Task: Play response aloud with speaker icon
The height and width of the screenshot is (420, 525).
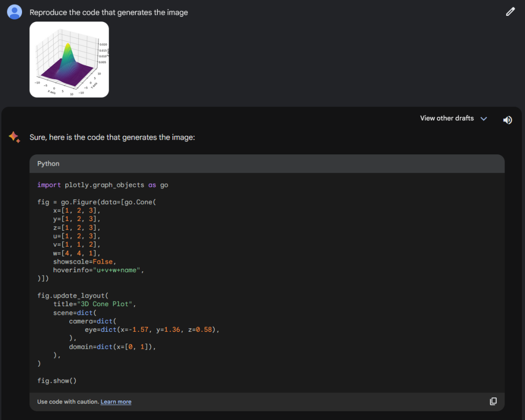Action: [507, 119]
